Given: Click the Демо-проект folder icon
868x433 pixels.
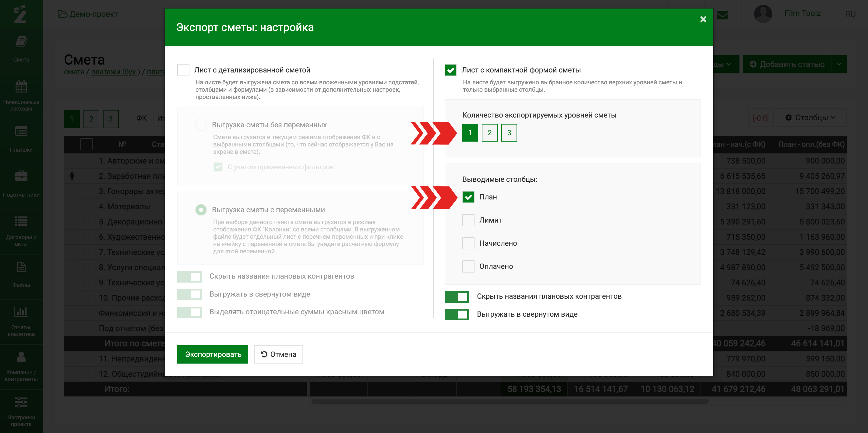Looking at the screenshot, I should (x=63, y=14).
